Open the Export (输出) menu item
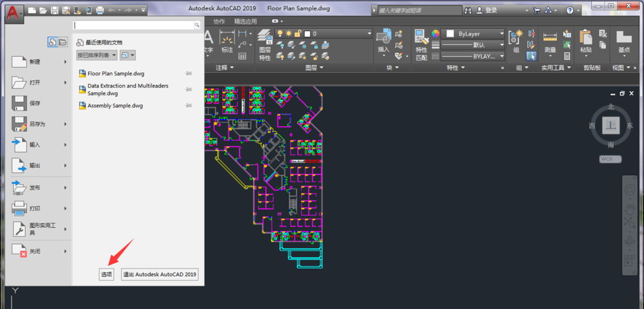This screenshot has height=309, width=644. point(35,165)
